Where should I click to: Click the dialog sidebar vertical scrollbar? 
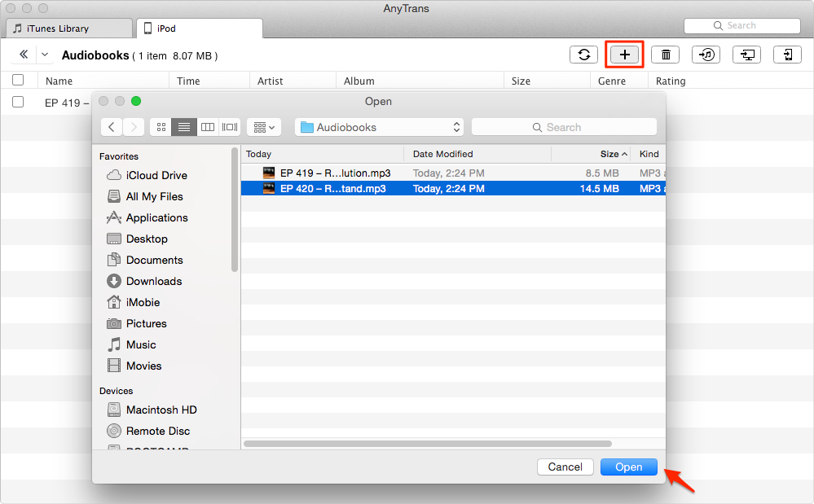(235, 210)
